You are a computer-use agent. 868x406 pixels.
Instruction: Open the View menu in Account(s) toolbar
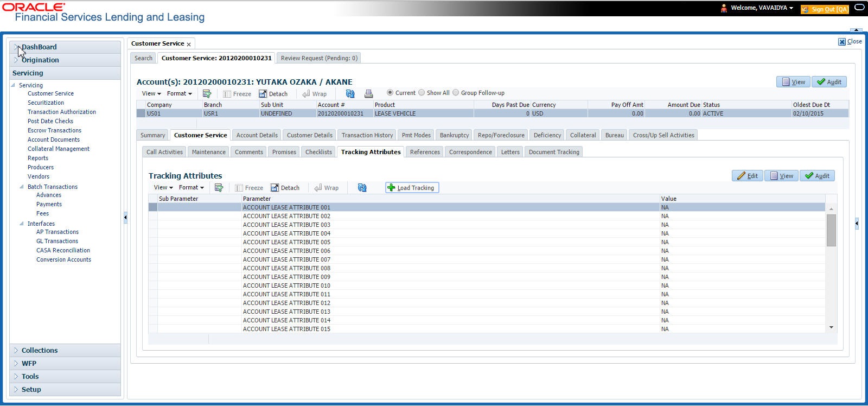(x=151, y=93)
